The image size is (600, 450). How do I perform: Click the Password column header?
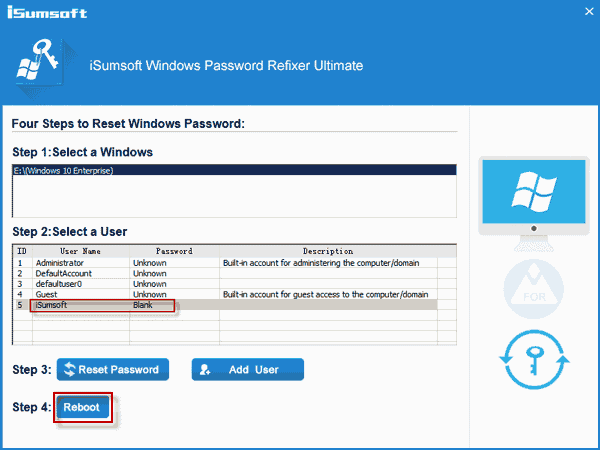coord(174,251)
